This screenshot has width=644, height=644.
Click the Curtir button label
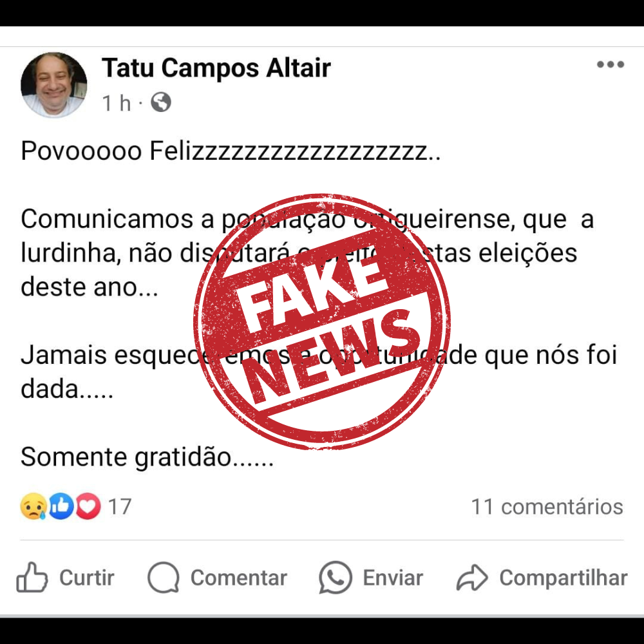click(x=87, y=578)
